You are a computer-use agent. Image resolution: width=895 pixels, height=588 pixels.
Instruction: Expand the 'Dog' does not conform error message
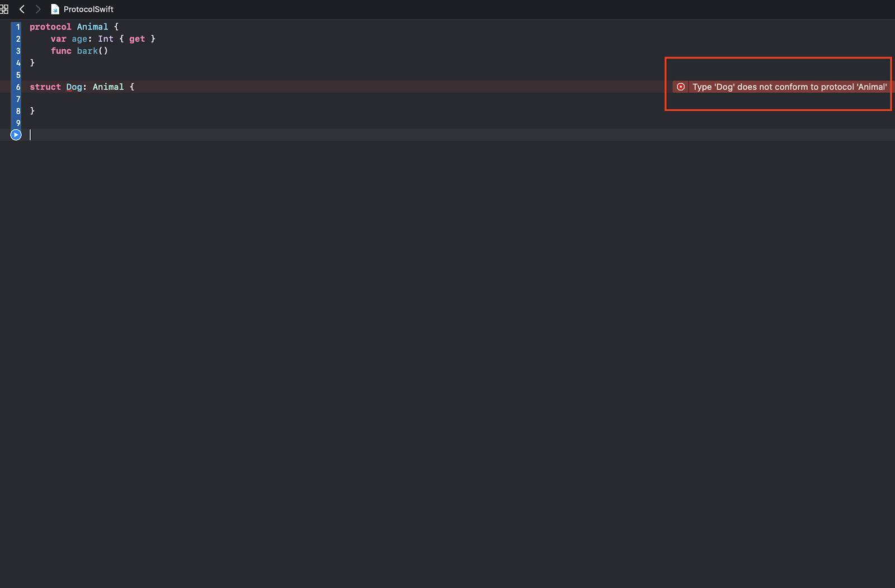click(789, 87)
